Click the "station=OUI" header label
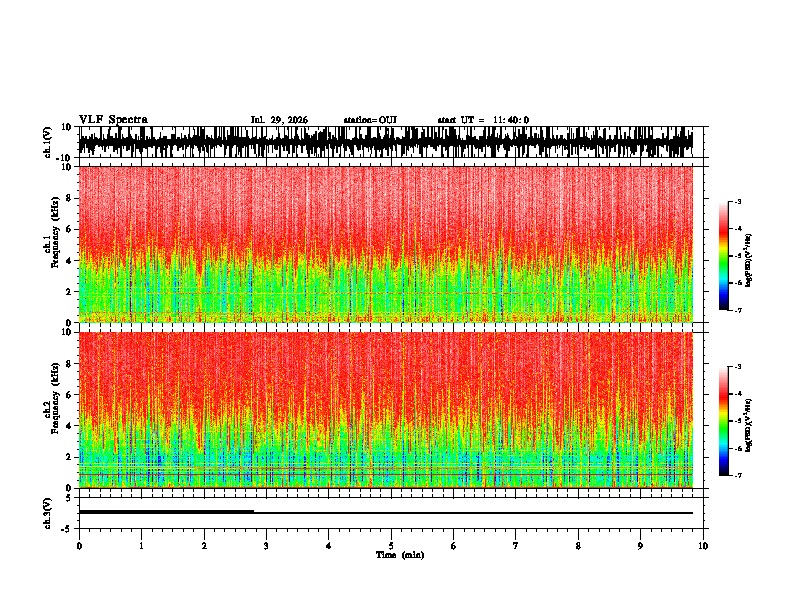 coord(370,120)
